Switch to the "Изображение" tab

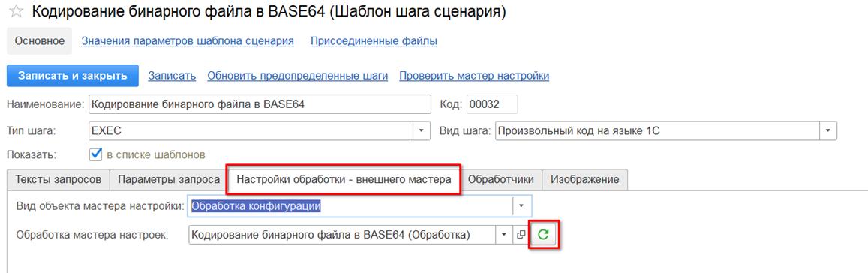(584, 179)
